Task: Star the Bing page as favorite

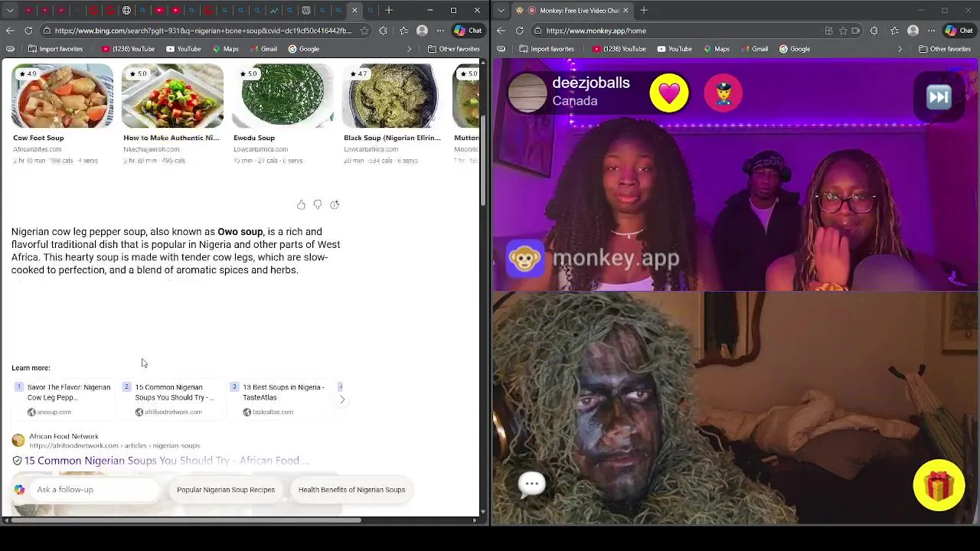Action: [x=364, y=31]
